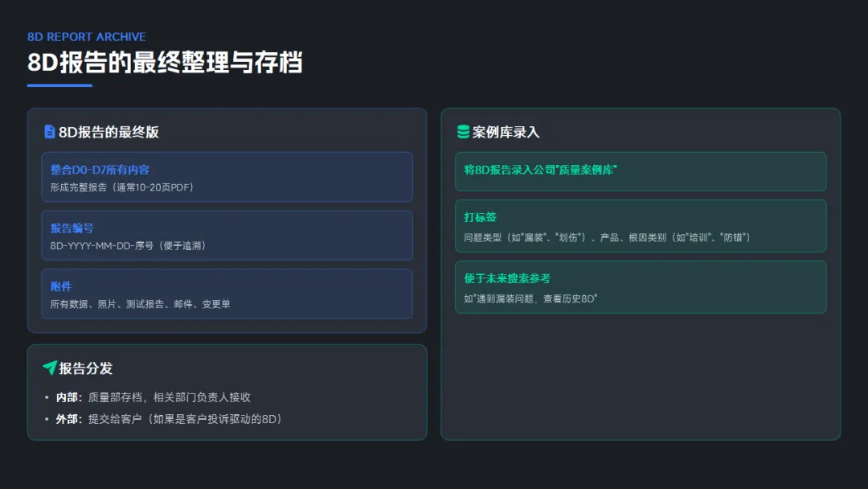The height and width of the screenshot is (489, 868).
Task: Click the 报告分发 section heading
Action: [x=85, y=368]
